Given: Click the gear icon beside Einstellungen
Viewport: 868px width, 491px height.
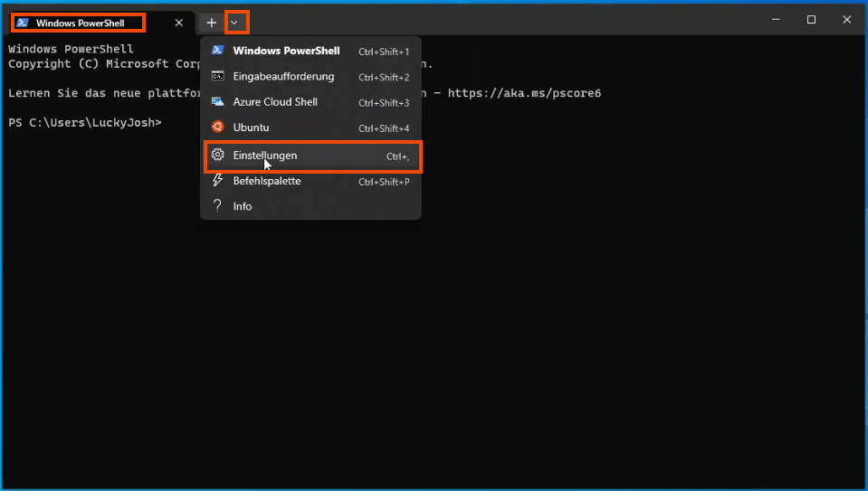Looking at the screenshot, I should (217, 155).
